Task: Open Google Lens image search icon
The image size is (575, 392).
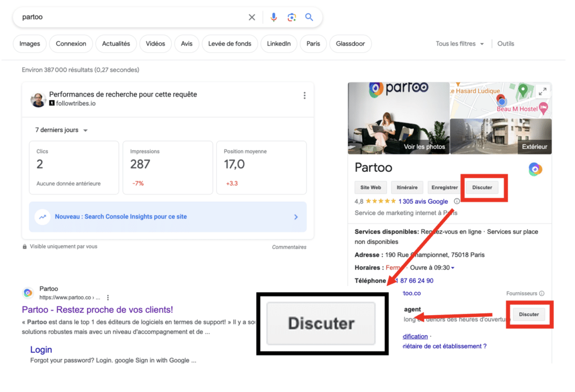Action: (291, 17)
